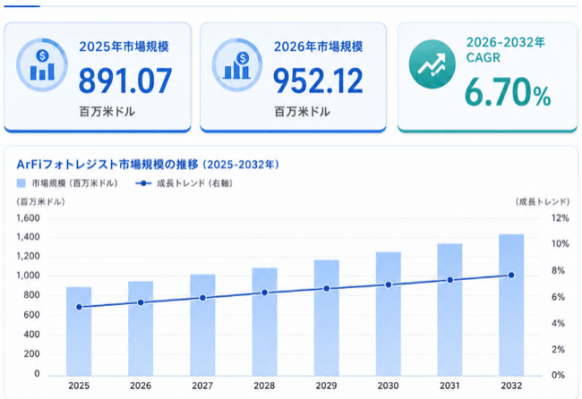This screenshot has height=399, width=582.
Task: Click 百万米ドル unit under 891.07
Action: (107, 112)
